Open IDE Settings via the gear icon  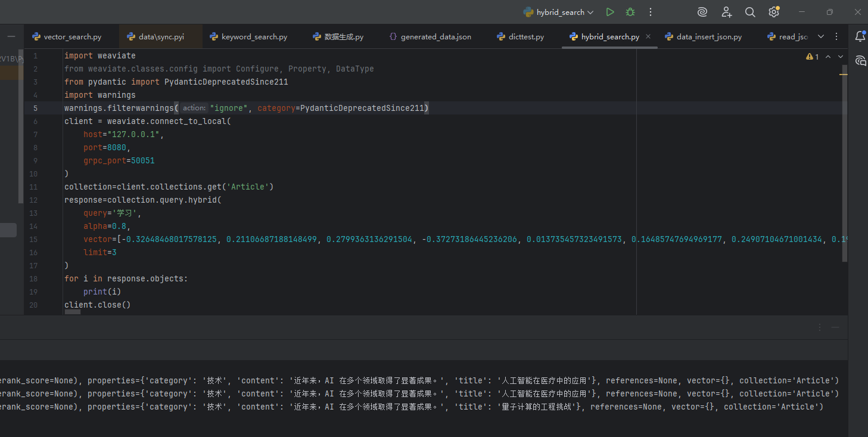[x=773, y=11]
